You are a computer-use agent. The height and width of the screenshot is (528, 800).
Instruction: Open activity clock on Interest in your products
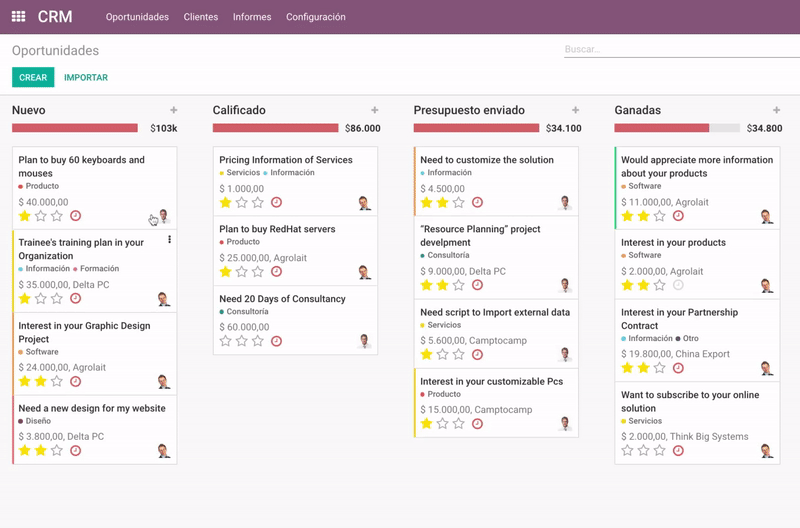pyautogui.click(x=678, y=285)
